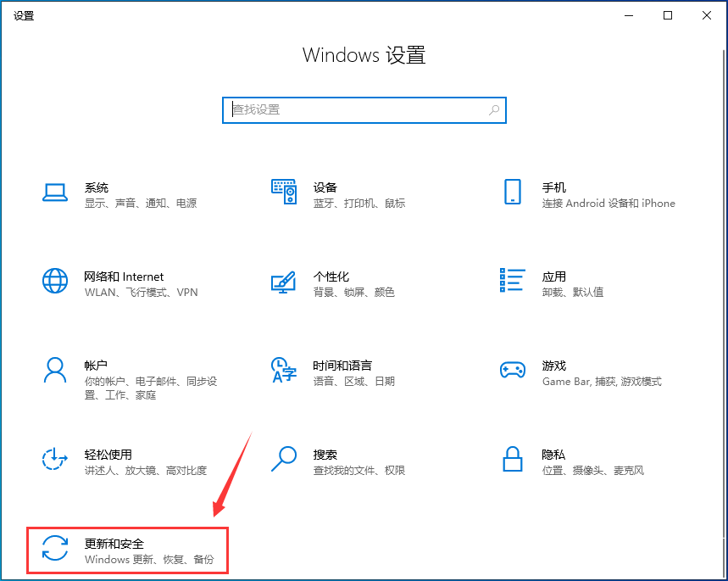
Task: Open 时间和语言 settings title
Action: click(342, 366)
